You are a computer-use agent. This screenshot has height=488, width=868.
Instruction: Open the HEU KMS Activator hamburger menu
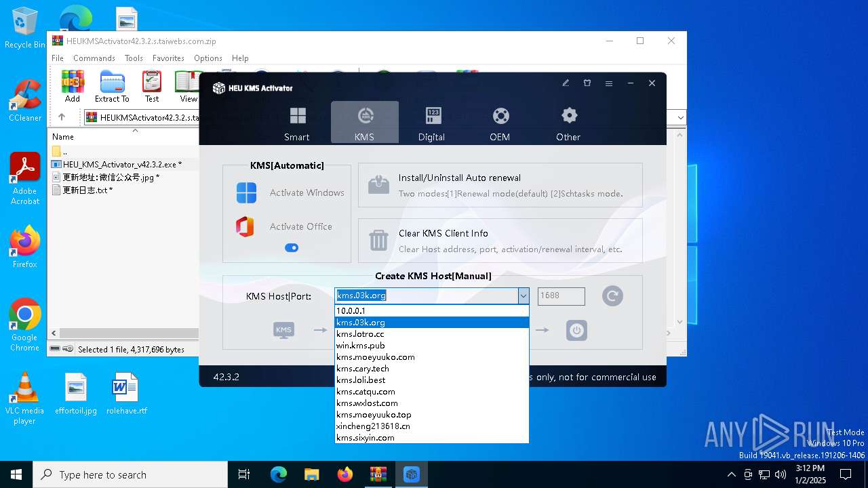click(609, 83)
